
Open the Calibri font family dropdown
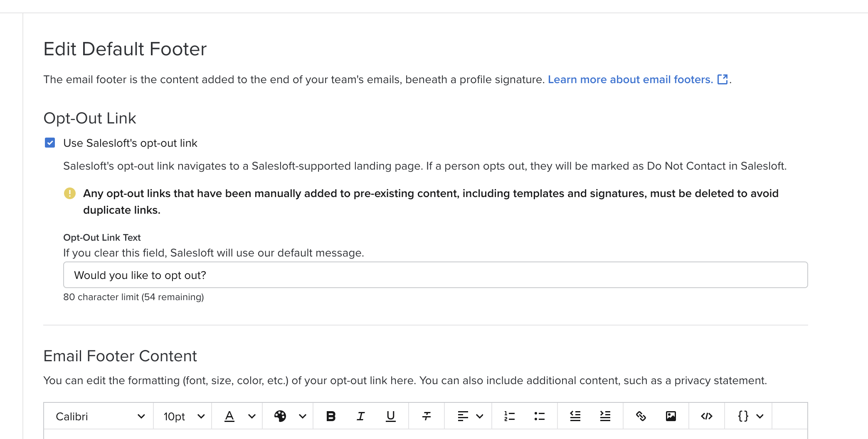click(x=100, y=416)
